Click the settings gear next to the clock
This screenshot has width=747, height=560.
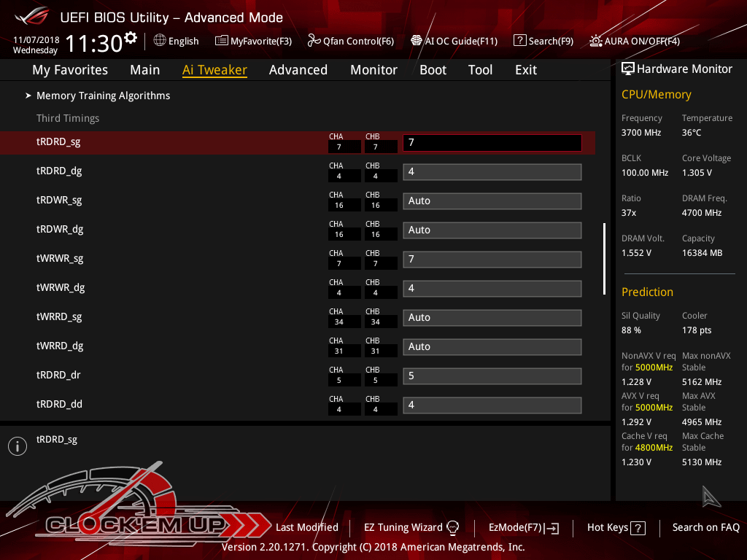point(131,37)
